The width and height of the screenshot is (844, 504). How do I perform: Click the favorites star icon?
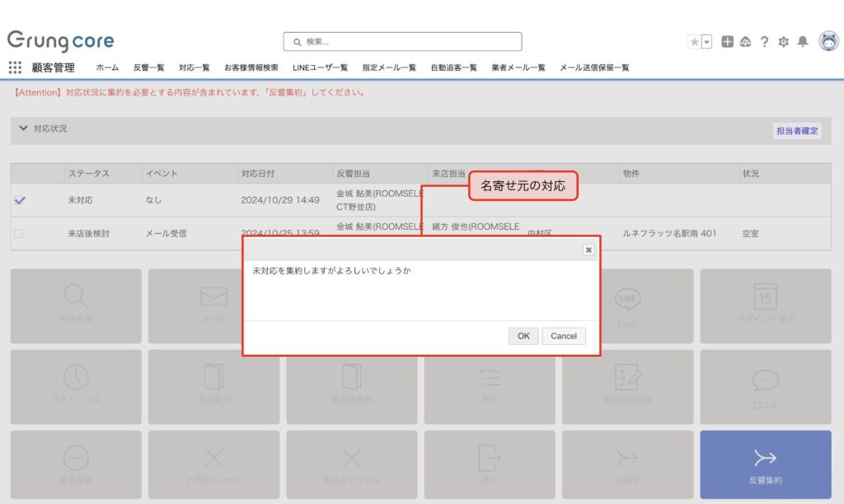[x=694, y=42]
